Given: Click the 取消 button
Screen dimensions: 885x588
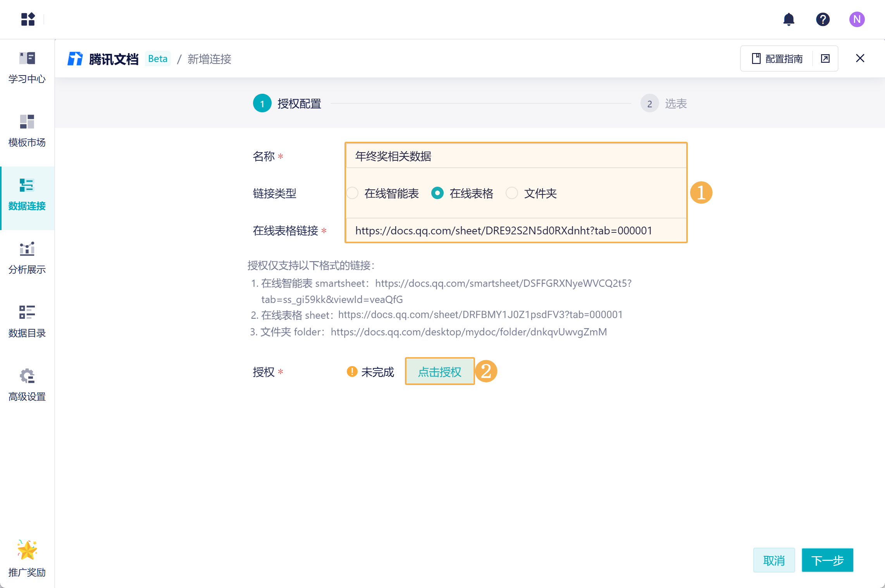Looking at the screenshot, I should click(x=774, y=560).
